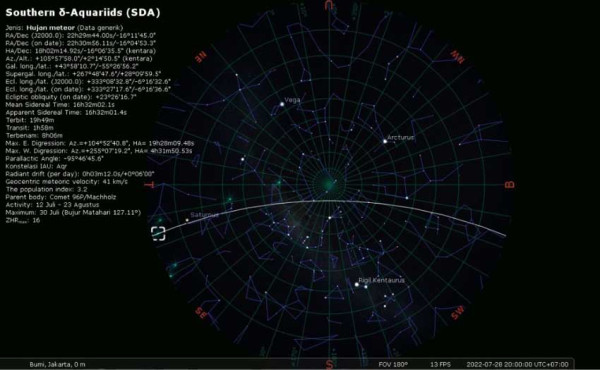
Task: Click the "HA/Dec" kentara line
Action: tap(81, 51)
